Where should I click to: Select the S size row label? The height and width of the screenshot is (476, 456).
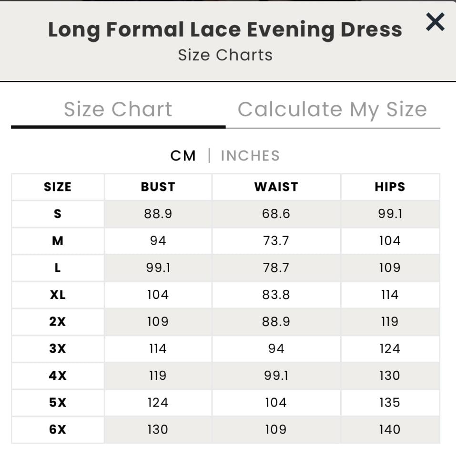coord(58,214)
